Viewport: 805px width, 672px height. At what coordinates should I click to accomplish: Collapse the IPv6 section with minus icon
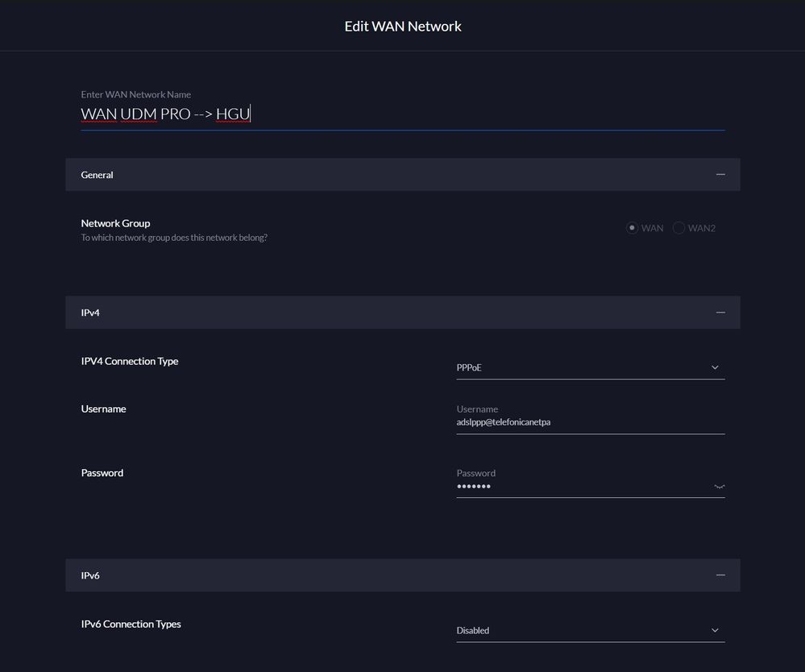click(x=720, y=575)
